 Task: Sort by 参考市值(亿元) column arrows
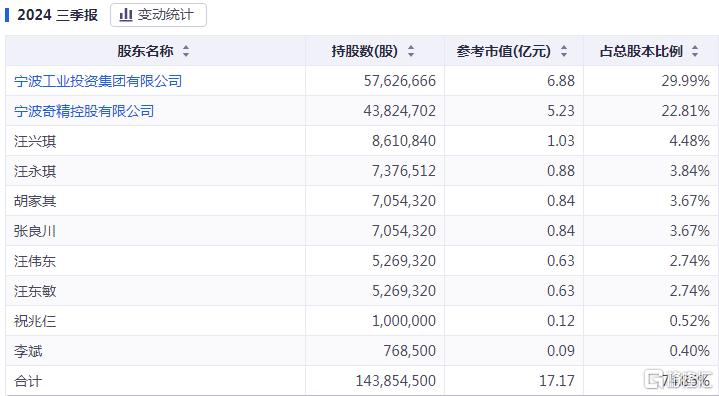(564, 51)
